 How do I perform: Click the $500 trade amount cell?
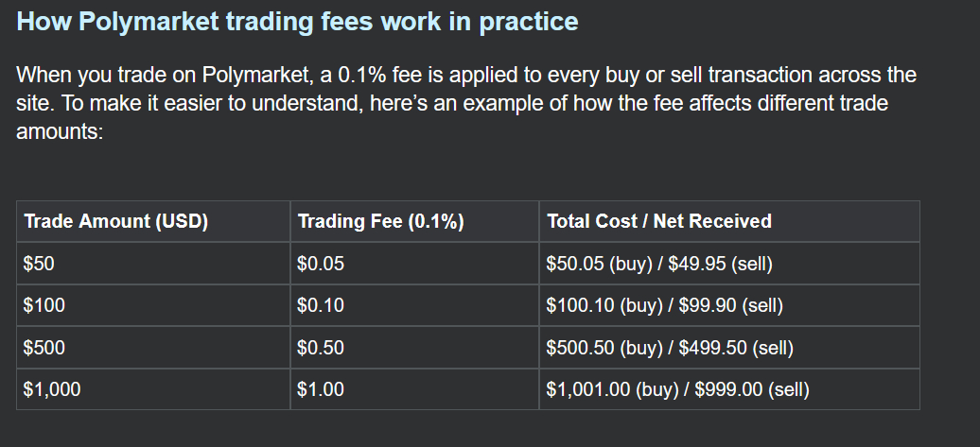(44, 348)
